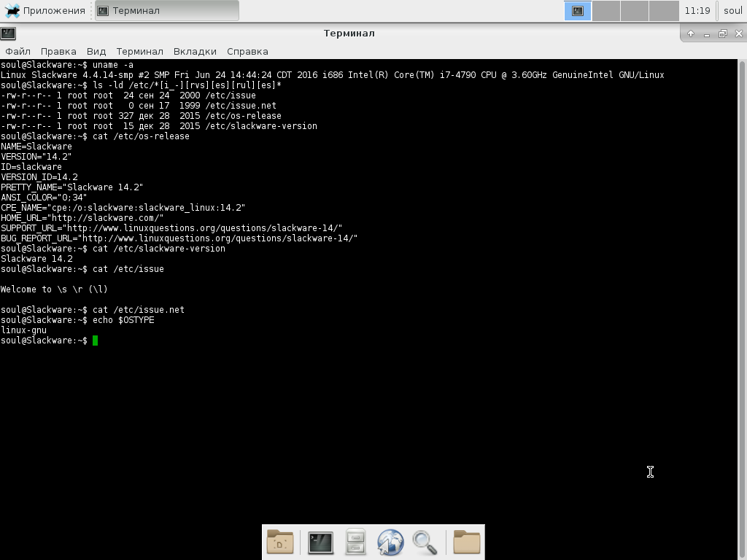
Task: Click the CPE_NAME line
Action: pos(123,208)
